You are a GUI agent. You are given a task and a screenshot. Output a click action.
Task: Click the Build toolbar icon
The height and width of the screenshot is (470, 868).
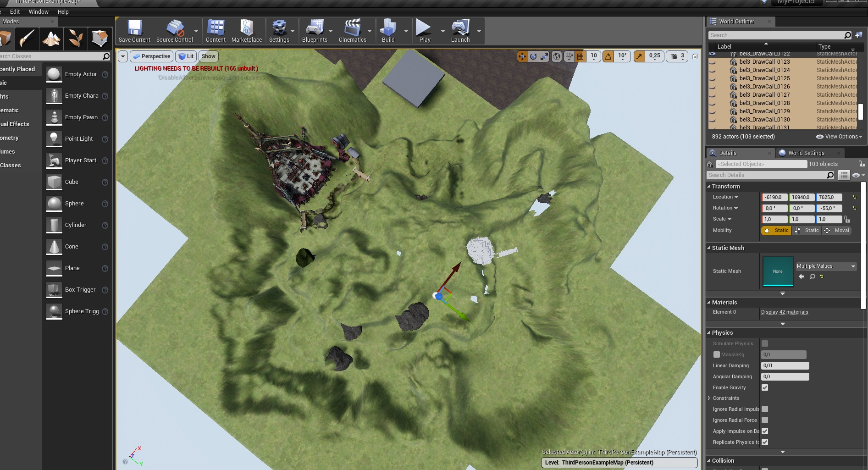(388, 31)
